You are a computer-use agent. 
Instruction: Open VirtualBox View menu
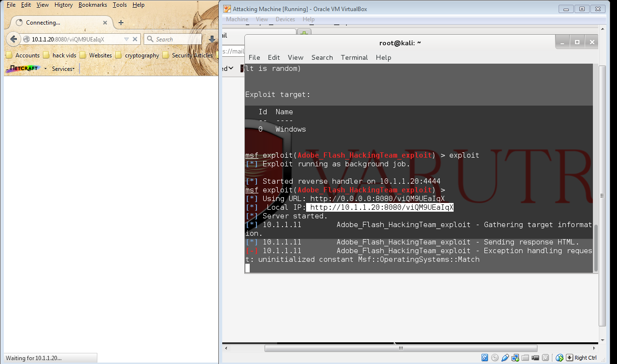(x=262, y=19)
